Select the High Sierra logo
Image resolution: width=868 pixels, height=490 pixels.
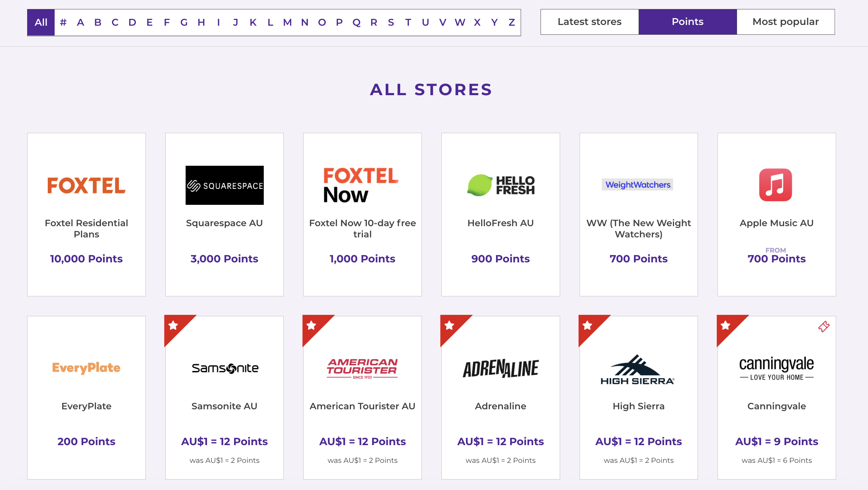point(638,369)
